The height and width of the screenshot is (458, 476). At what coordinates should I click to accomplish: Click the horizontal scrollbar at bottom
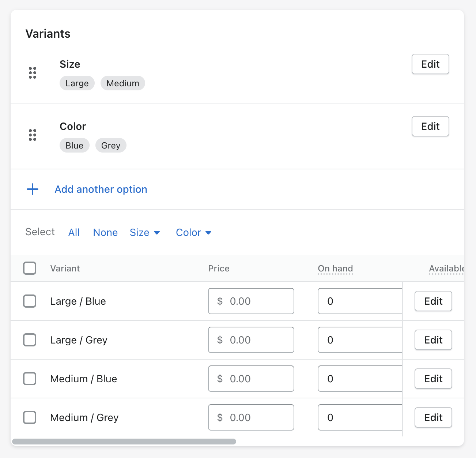(124, 442)
